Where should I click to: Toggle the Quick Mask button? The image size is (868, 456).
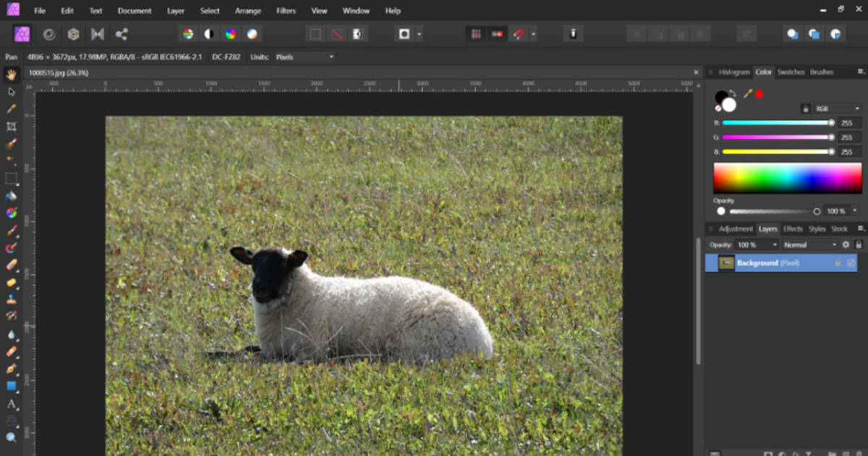point(404,34)
